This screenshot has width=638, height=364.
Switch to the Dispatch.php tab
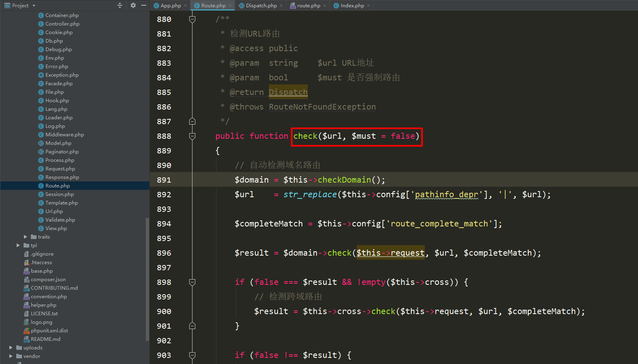tap(261, 6)
